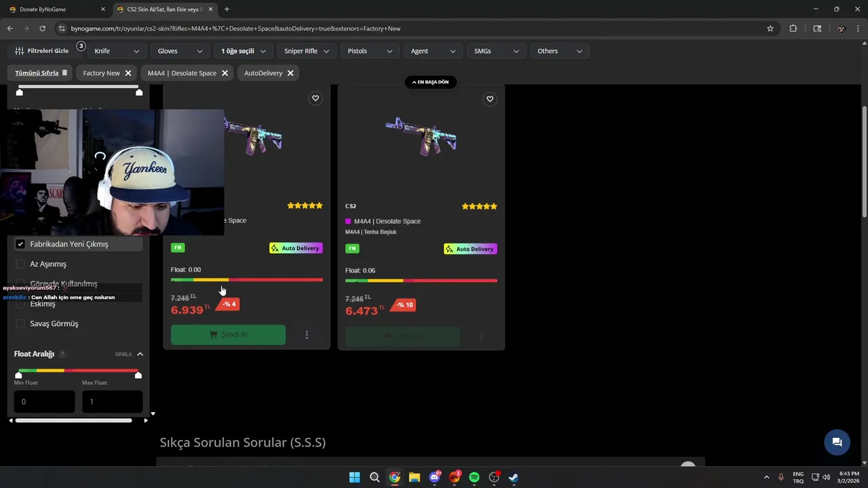Expand the Pistols dropdown
The image size is (868, 488).
(x=370, y=51)
